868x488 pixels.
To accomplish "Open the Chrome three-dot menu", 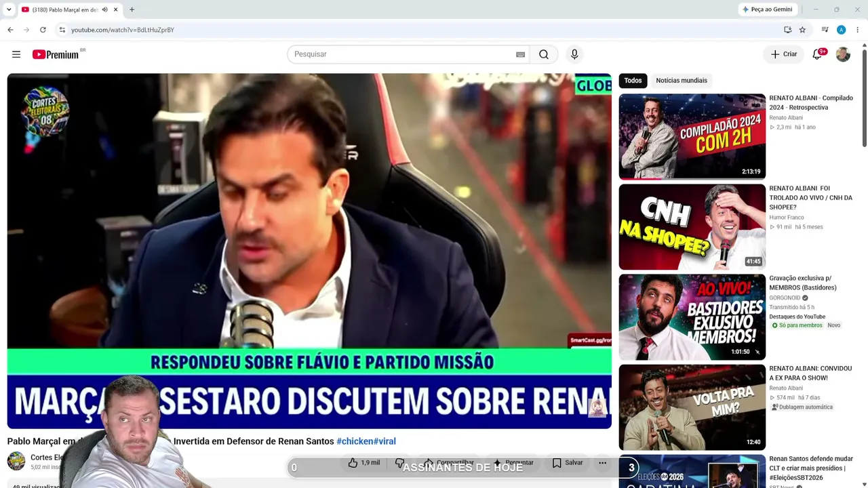I will coord(857,30).
